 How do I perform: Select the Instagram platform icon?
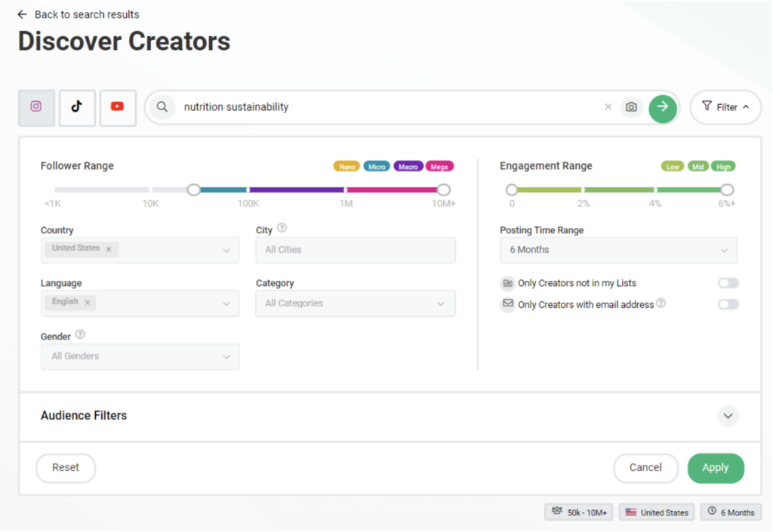[x=36, y=107]
